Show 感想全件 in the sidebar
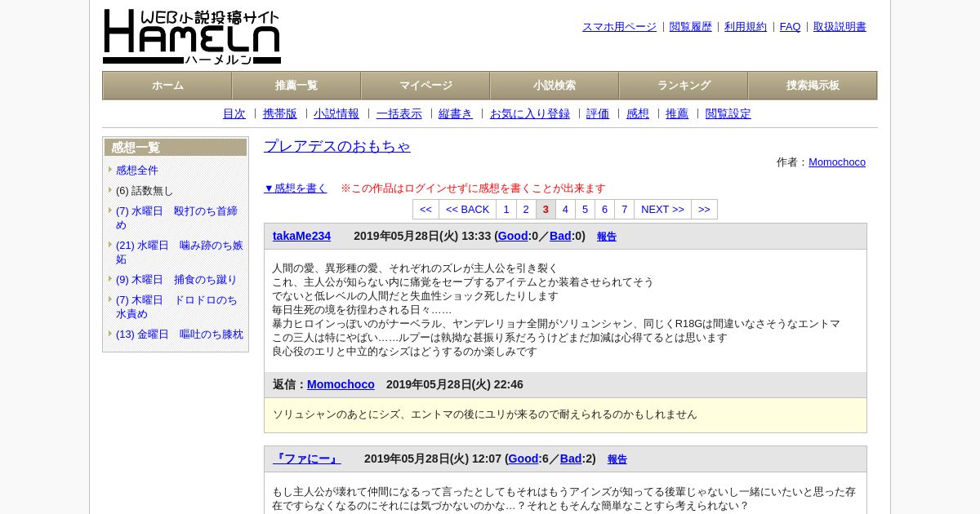Image resolution: width=980 pixels, height=514 pixels. point(137,171)
